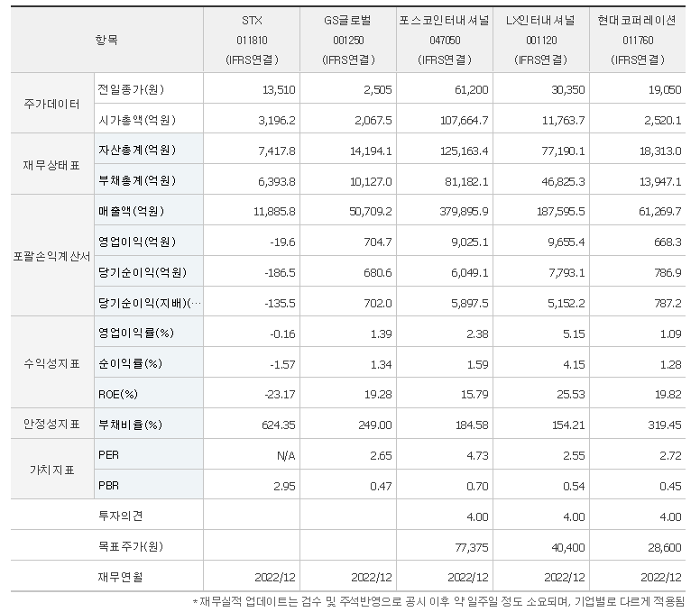Click the PBR row label
This screenshot has height=612, width=700.
tap(108, 485)
